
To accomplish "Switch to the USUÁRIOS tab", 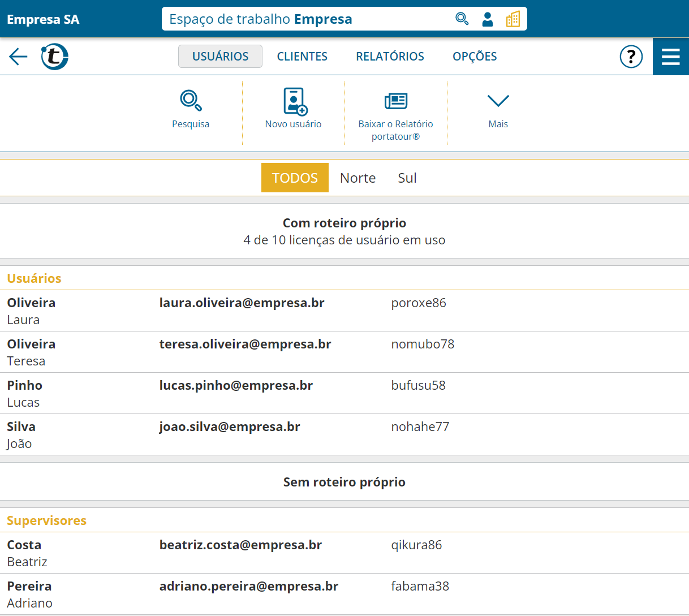I will [x=220, y=57].
